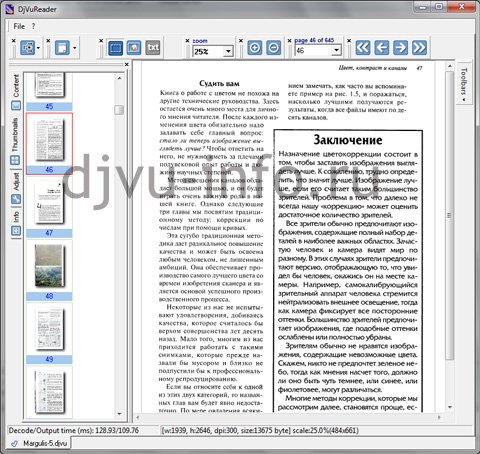Screen dimensions: 480x454
Task: Close the zoom toolbar with its x
Action: [187, 41]
